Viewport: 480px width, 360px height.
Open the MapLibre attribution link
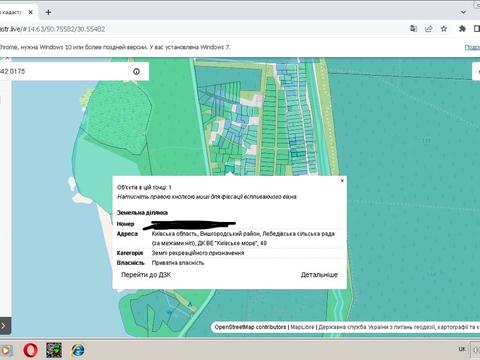tap(302, 327)
